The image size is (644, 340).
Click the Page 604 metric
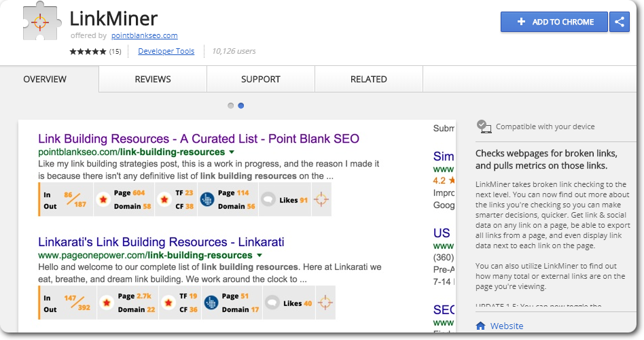[x=129, y=193]
